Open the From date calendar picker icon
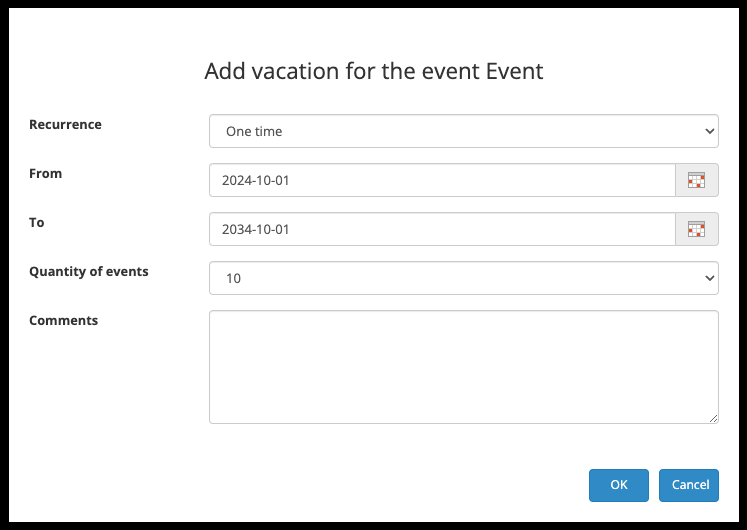 [x=697, y=181]
